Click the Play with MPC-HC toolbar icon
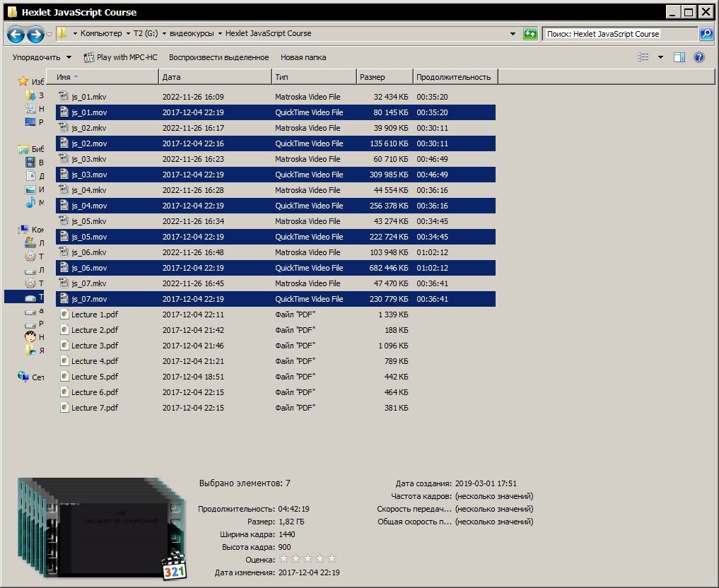 [x=88, y=57]
